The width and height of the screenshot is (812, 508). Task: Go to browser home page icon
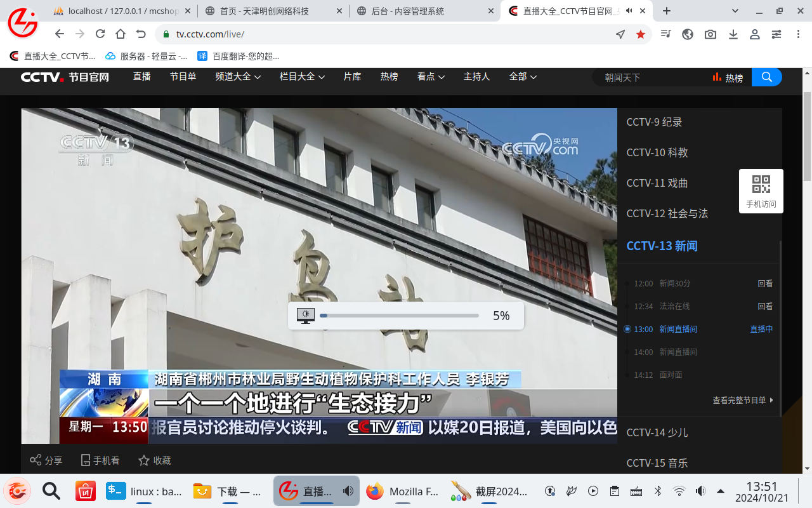click(x=121, y=34)
